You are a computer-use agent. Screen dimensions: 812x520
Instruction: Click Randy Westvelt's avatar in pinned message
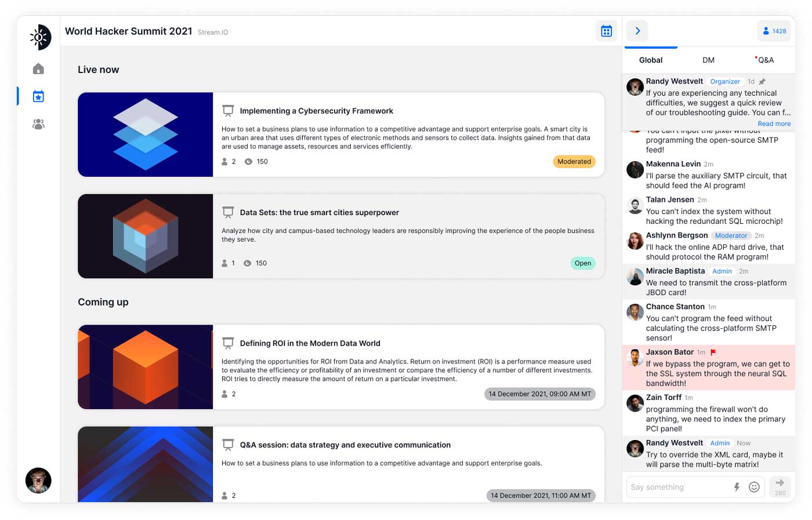(x=635, y=87)
